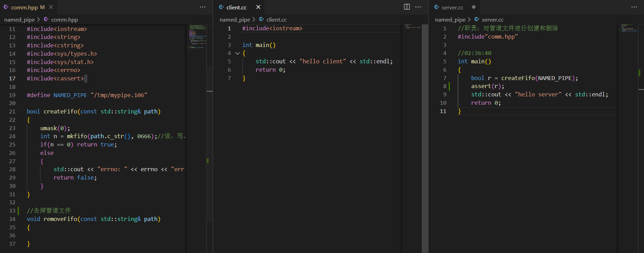This screenshot has height=253, width=644.
Task: Switch to the server.cc editor tab
Action: click(453, 7)
